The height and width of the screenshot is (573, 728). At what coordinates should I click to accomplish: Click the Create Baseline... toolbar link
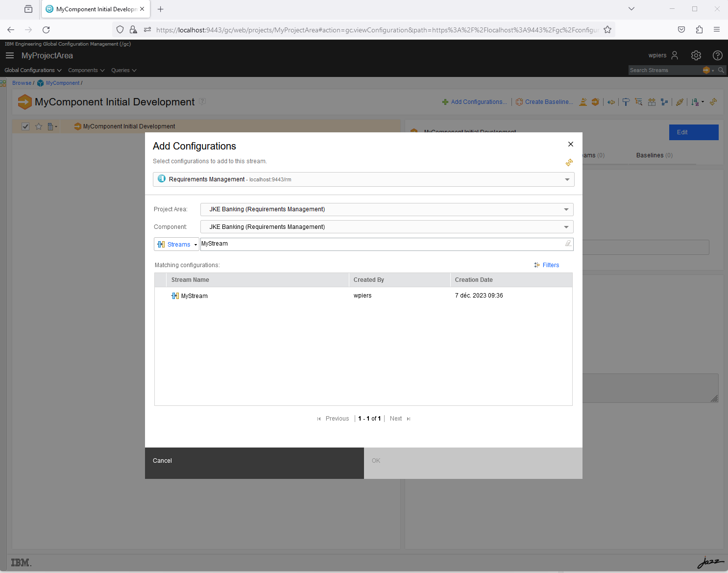549,102
